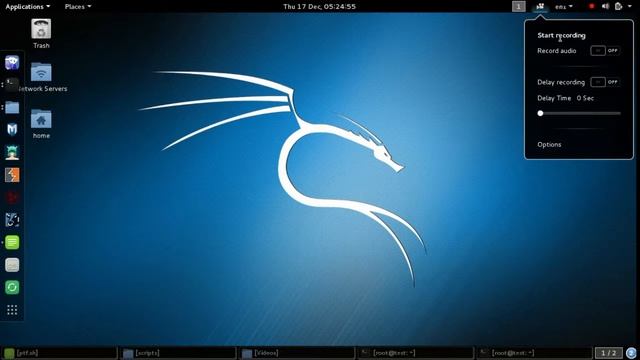Show all applications grid in dock

coord(12,310)
